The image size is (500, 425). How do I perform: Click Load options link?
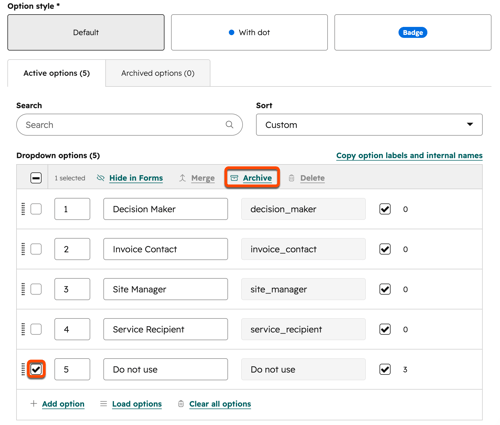coord(137,404)
